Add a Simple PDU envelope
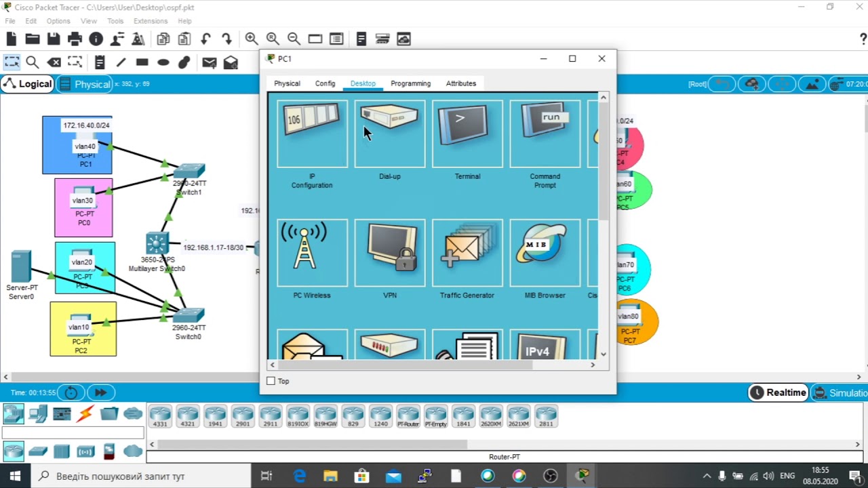This screenshot has width=868, height=488. point(209,62)
